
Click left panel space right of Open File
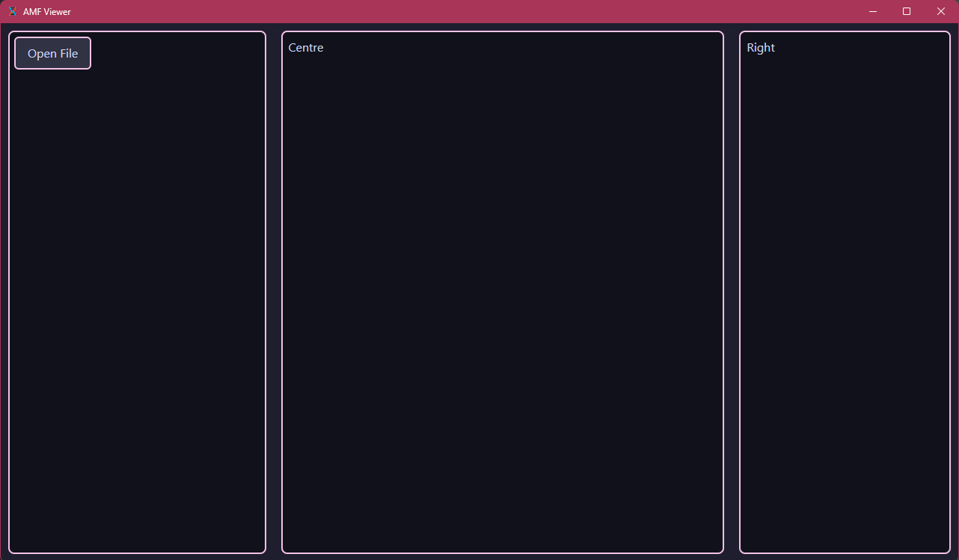(180, 53)
